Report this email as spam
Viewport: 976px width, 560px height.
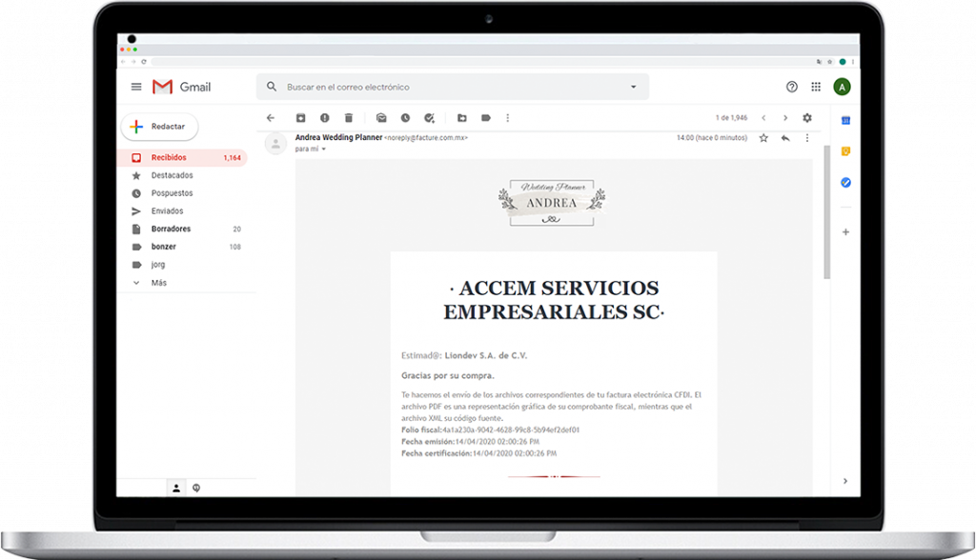tap(325, 118)
